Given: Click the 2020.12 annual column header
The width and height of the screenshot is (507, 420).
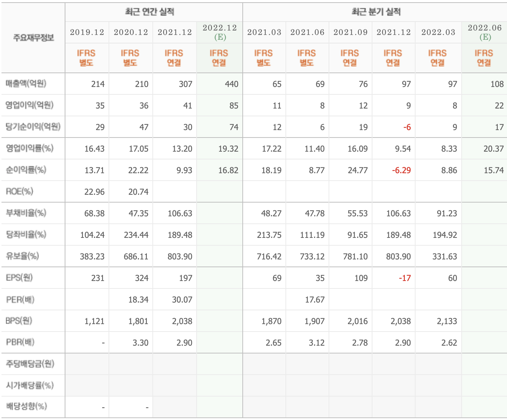Looking at the screenshot, I should coord(131,32).
